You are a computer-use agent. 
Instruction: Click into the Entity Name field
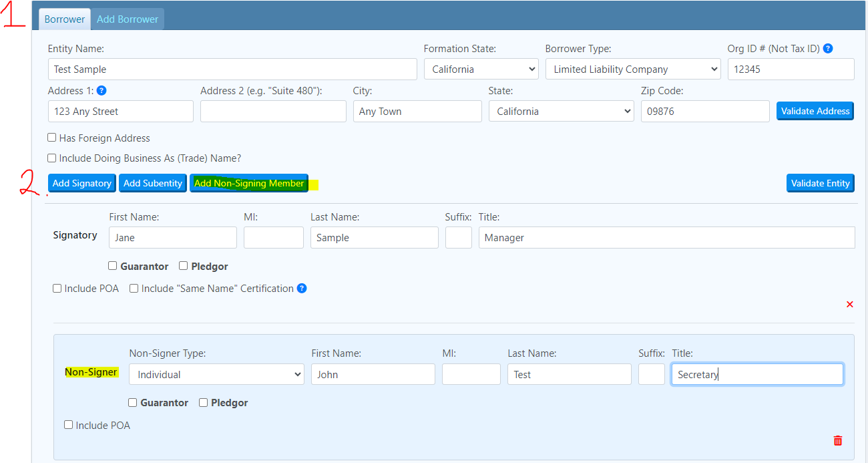(x=232, y=69)
